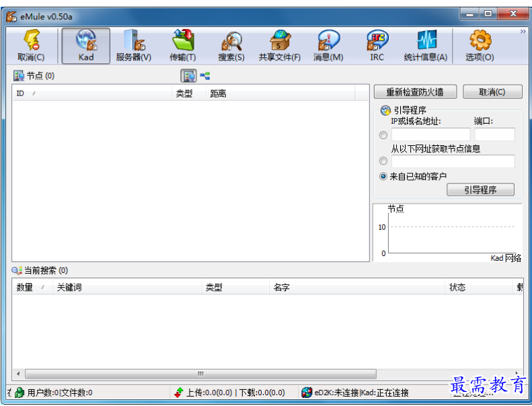Click the node URL input field
532x406 pixels.
[453, 161]
